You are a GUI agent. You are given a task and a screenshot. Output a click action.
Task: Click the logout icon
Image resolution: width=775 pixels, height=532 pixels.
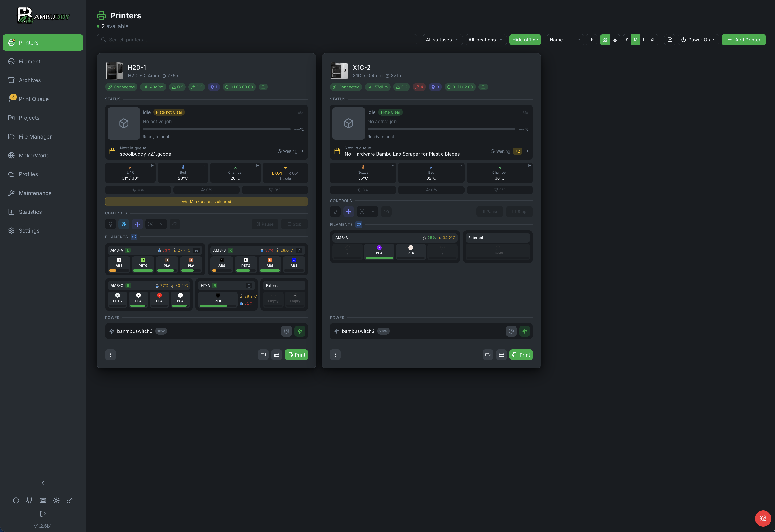[43, 514]
